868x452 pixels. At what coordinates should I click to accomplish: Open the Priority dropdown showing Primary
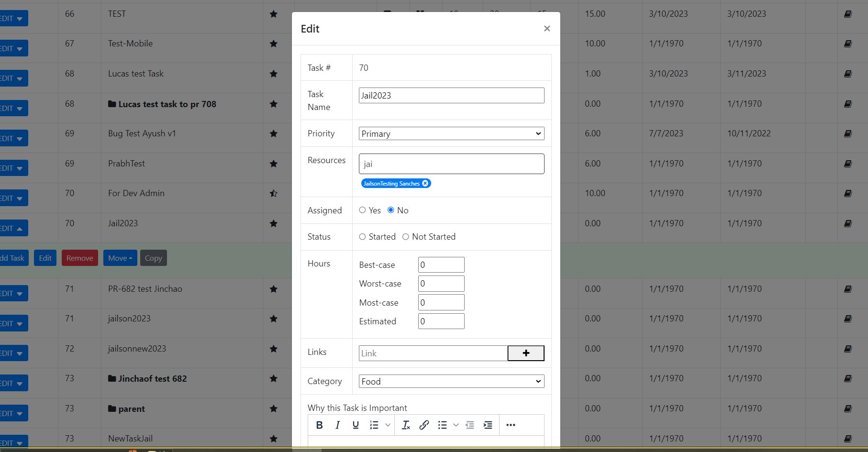click(452, 133)
